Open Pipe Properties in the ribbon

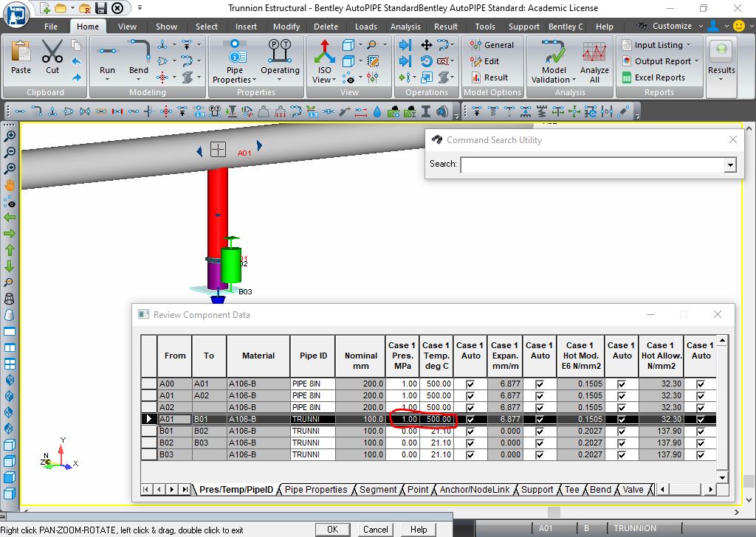(x=234, y=61)
